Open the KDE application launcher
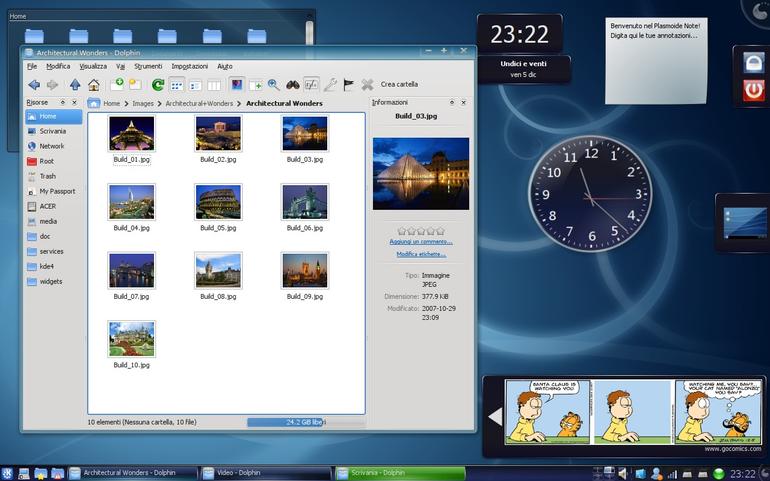The height and width of the screenshot is (481, 770). pos(7,474)
